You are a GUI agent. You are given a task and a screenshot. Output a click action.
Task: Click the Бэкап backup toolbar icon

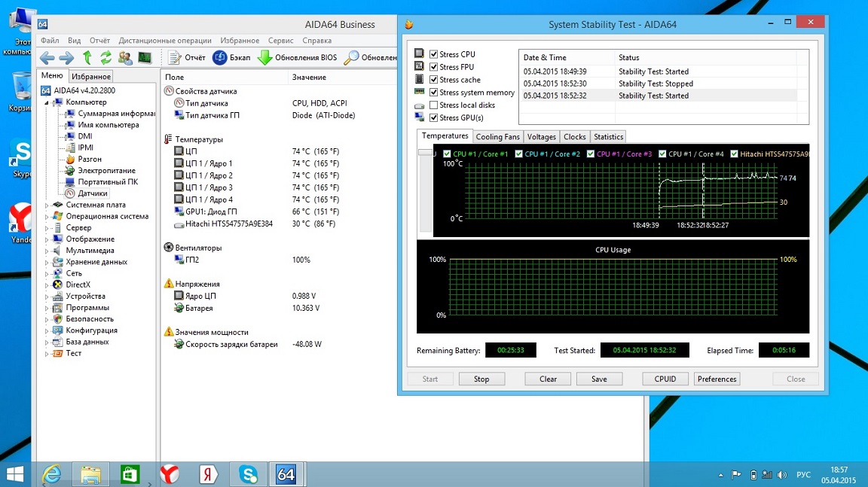point(220,58)
